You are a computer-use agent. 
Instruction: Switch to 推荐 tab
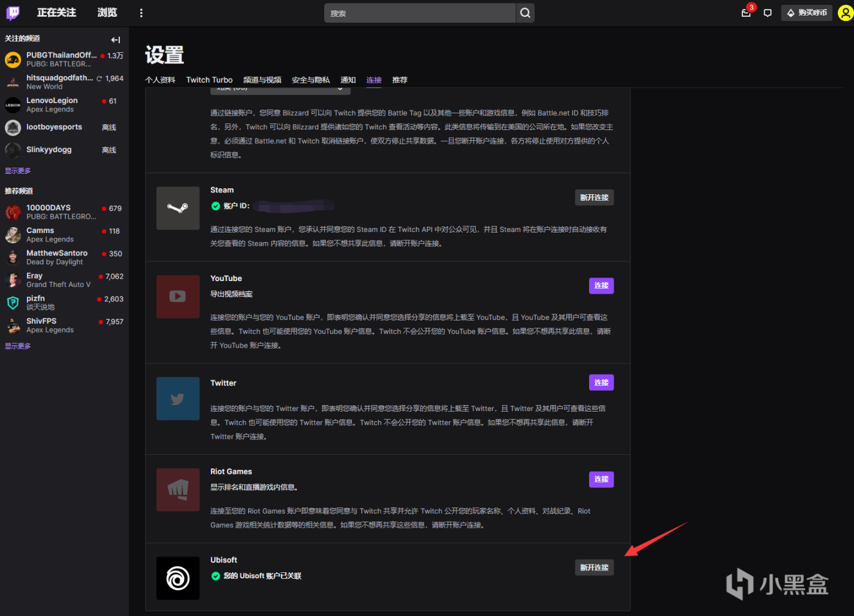(x=400, y=80)
